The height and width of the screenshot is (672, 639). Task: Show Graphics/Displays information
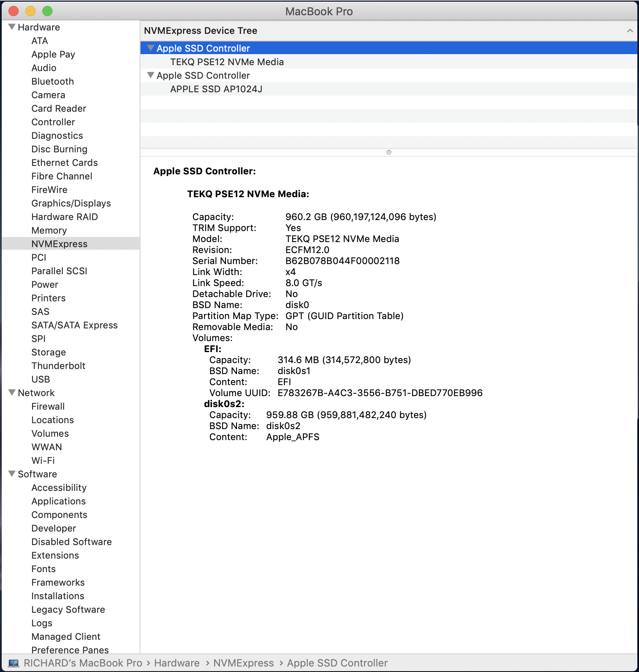click(x=71, y=203)
